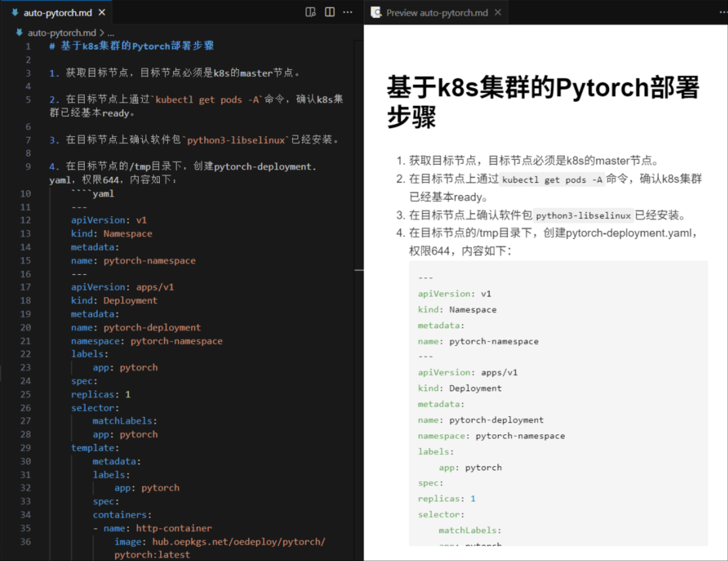
Task: Place cursor on the 'replicas: 1' editor line
Action: (x=100, y=394)
